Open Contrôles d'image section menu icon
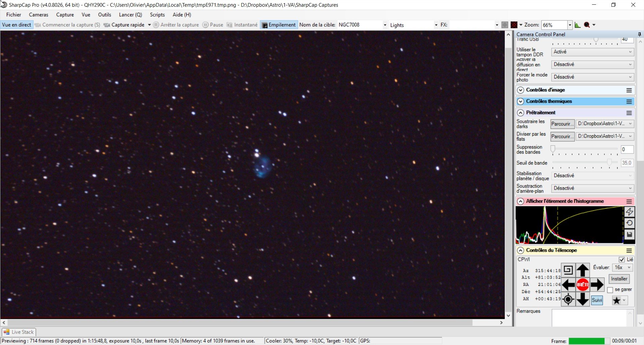The height and width of the screenshot is (345, 644). tap(629, 90)
